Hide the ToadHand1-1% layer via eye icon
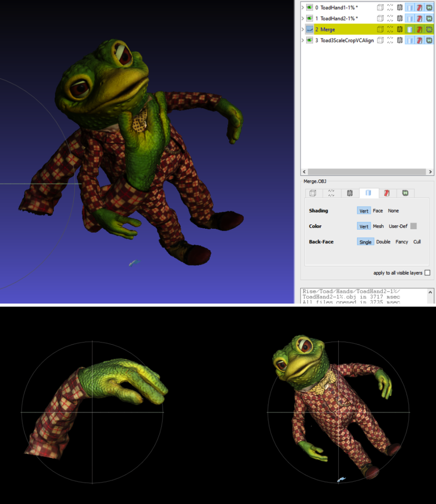This screenshot has height=504, width=436. coord(310,7)
